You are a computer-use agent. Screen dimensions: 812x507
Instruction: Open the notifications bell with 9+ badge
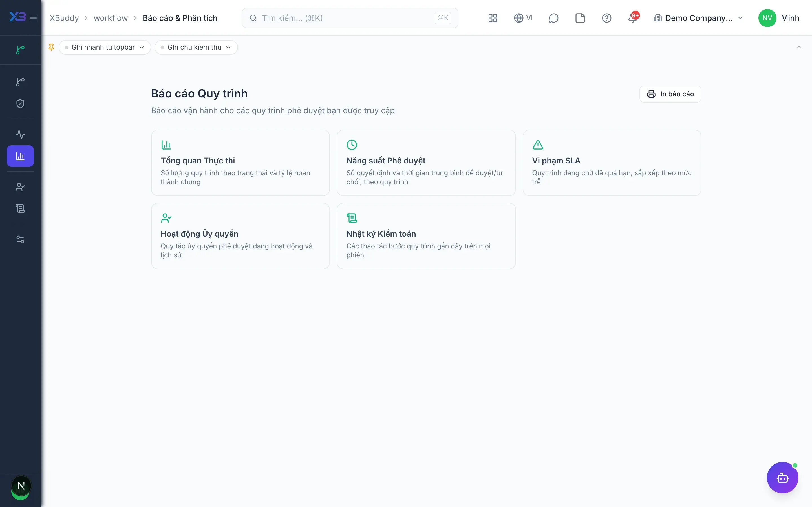click(633, 17)
